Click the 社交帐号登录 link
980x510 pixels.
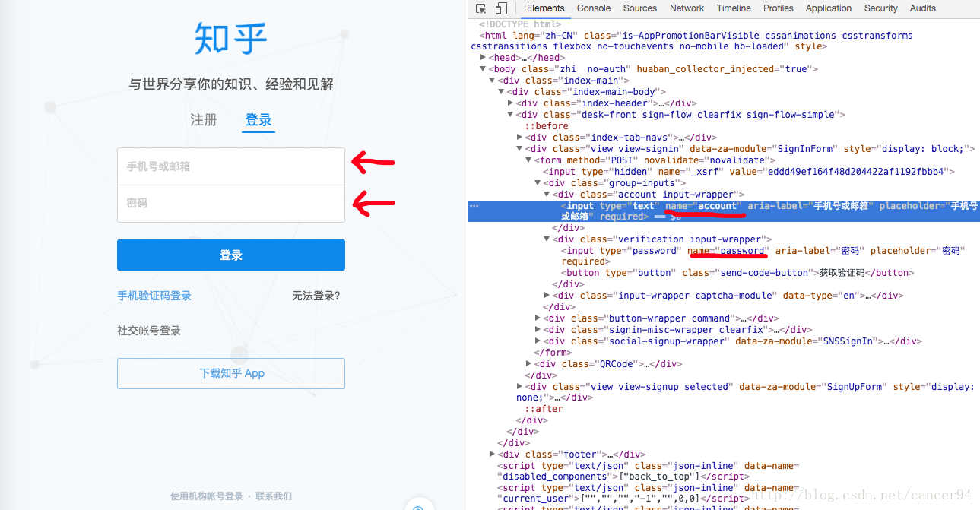point(149,331)
